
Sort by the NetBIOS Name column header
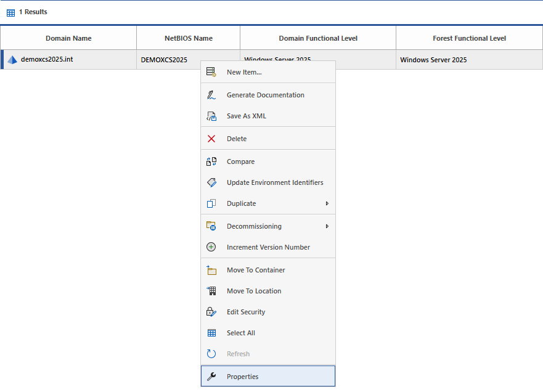(188, 38)
